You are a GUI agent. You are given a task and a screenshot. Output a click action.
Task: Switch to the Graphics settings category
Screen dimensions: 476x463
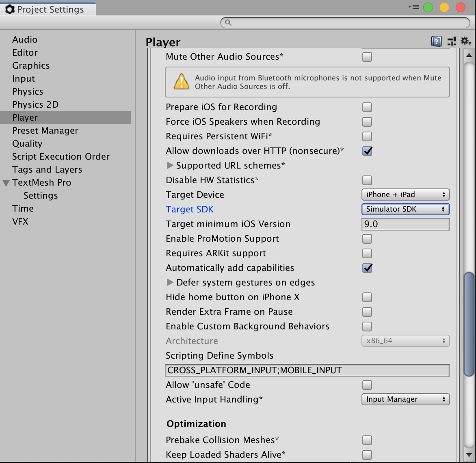point(31,65)
